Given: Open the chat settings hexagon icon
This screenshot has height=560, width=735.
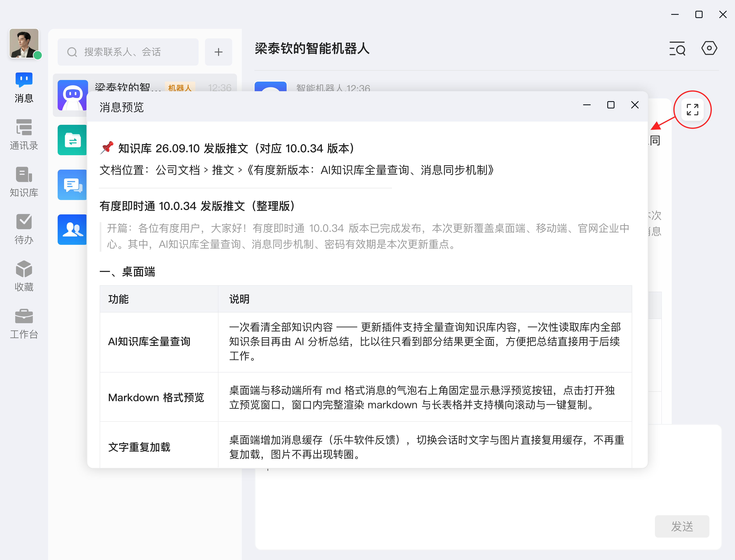Looking at the screenshot, I should point(709,48).
